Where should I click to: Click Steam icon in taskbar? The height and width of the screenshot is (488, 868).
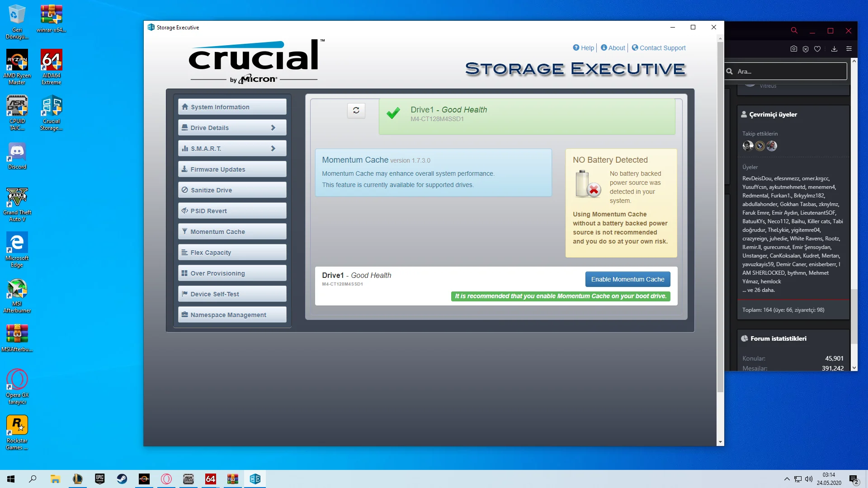[x=122, y=479]
